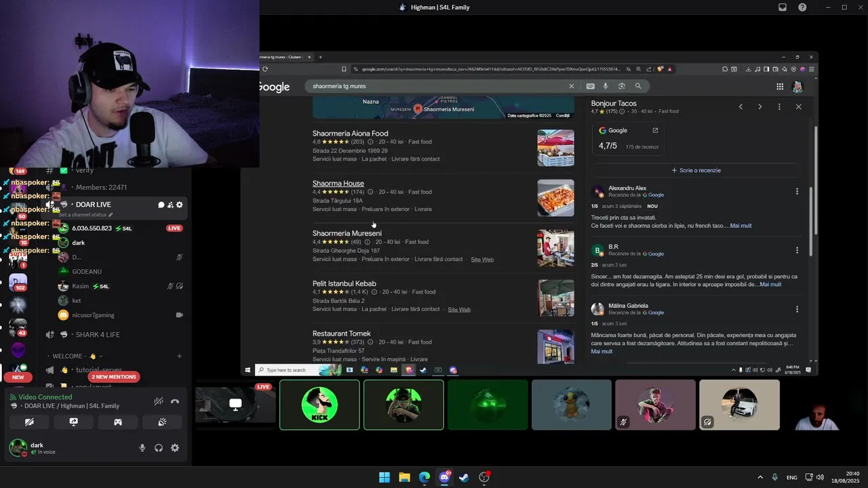This screenshot has height=488, width=868.
Task: Open the Pelit Istanbul Kebab listing
Action: click(x=344, y=283)
